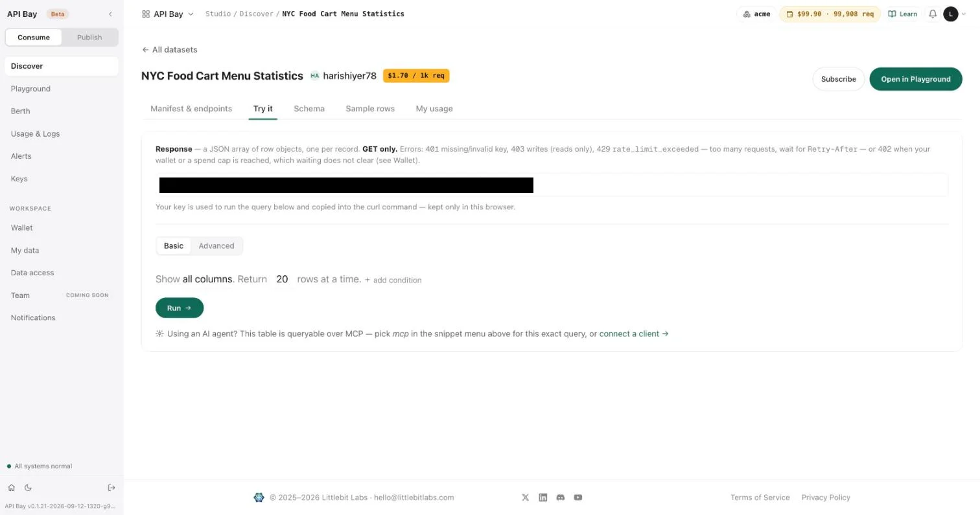Viewport: 980px width, 515px height.
Task: Open Learn button in header
Action: (x=903, y=14)
